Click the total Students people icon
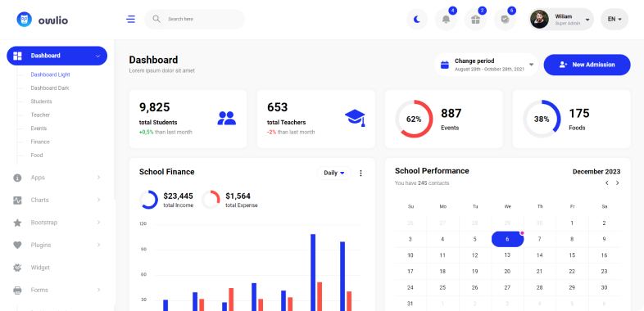This screenshot has width=644, height=311. pyautogui.click(x=227, y=118)
